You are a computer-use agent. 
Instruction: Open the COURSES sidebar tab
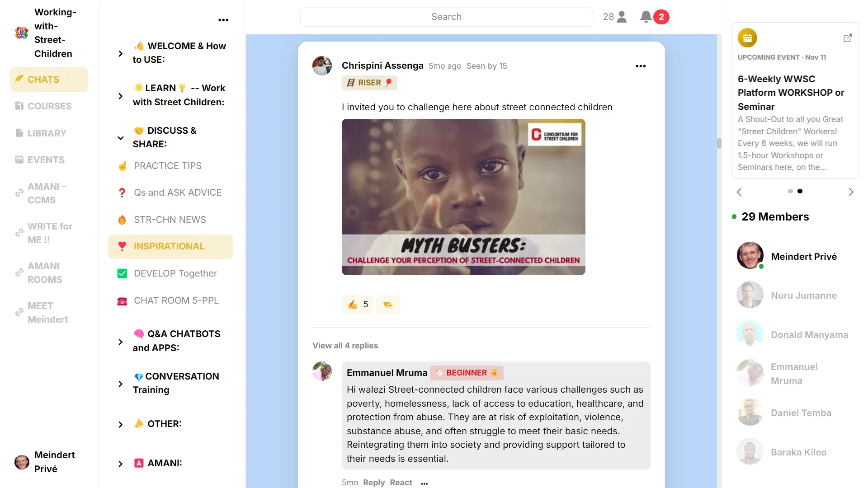(49, 106)
